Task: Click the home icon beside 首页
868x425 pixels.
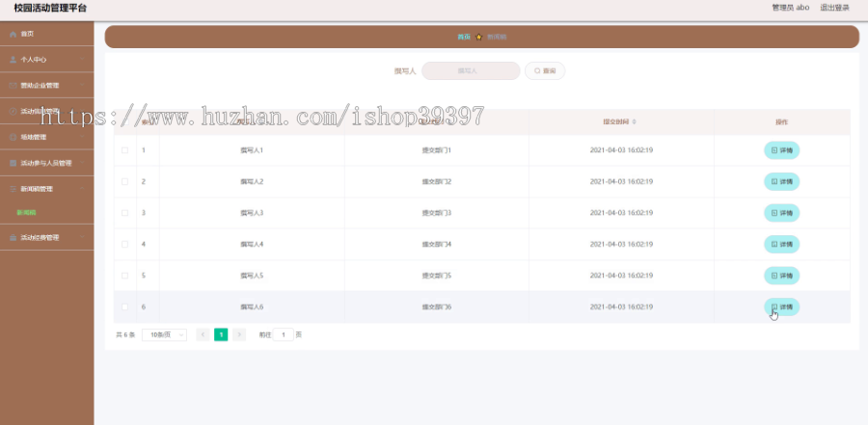Action: tap(14, 35)
